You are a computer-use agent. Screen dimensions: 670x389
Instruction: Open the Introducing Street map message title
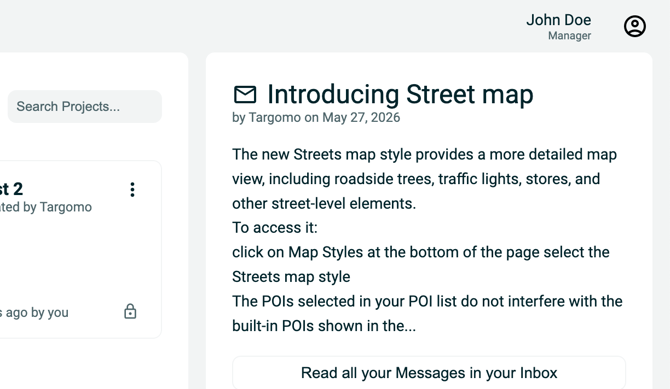coord(400,94)
